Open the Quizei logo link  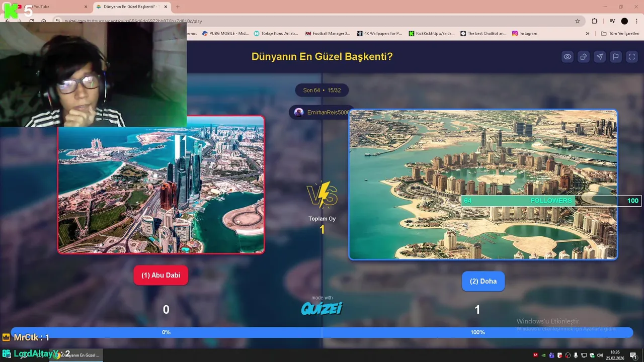click(x=322, y=308)
